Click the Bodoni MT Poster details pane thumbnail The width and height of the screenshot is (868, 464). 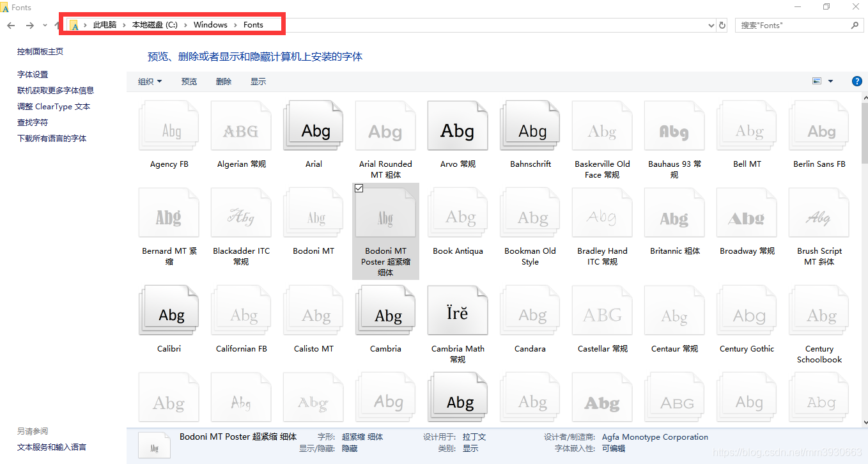155,446
